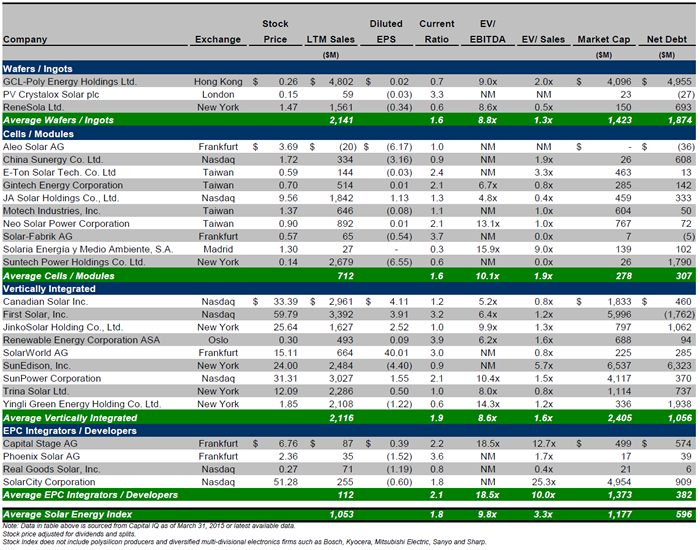
Task: Click the stock index exclusion footnote
Action: coord(244,542)
